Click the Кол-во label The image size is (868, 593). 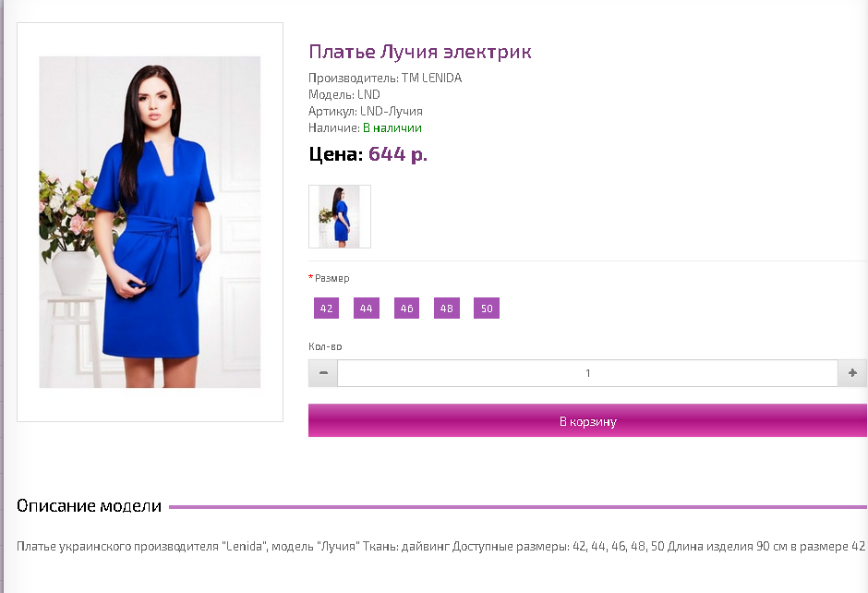coord(325,346)
